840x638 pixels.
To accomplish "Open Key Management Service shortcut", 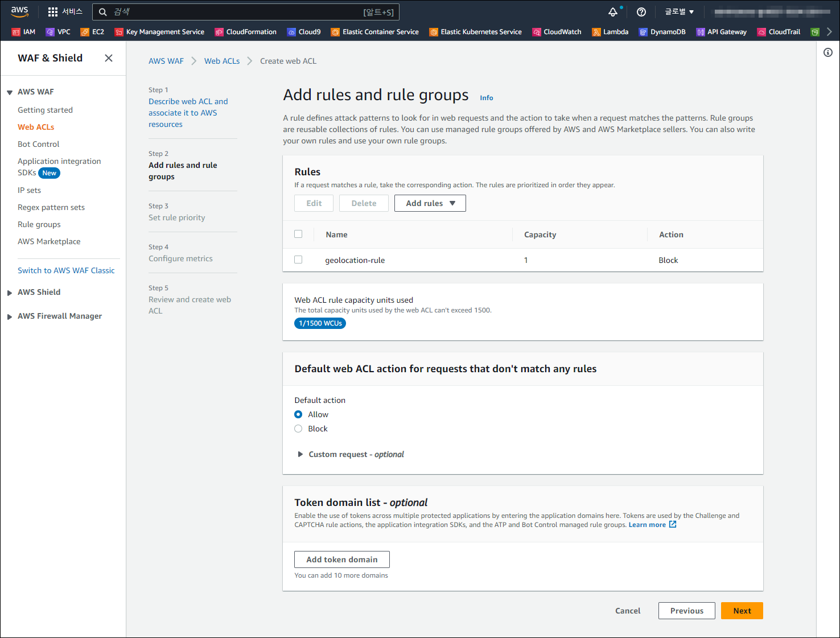I will pyautogui.click(x=159, y=32).
